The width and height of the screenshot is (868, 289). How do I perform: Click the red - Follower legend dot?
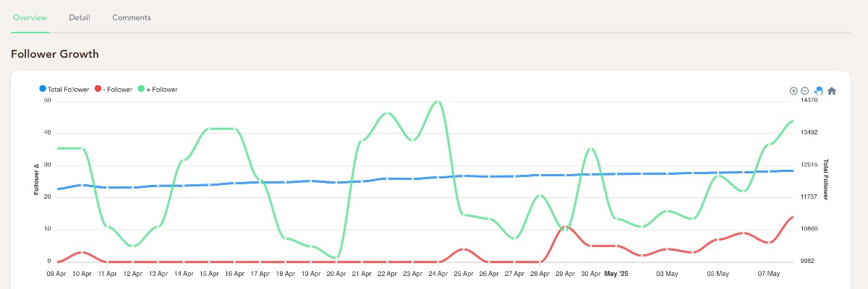tap(98, 89)
